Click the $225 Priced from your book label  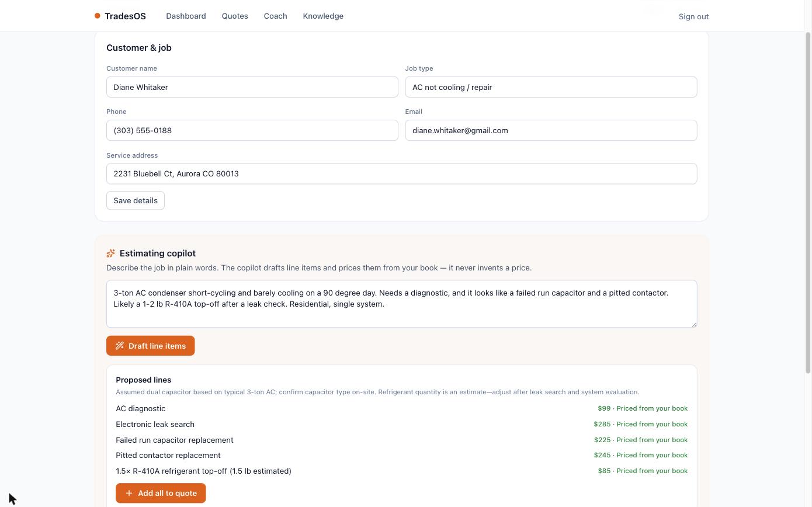(641, 440)
